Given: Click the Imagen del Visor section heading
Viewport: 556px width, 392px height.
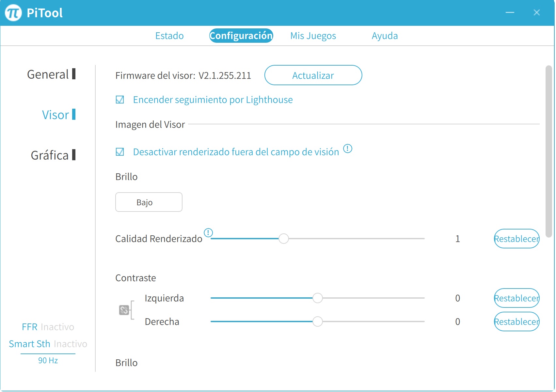Looking at the screenshot, I should 150,124.
